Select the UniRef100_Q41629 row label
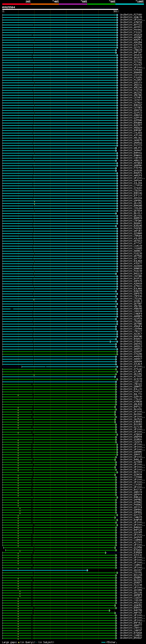 point(131,58)
